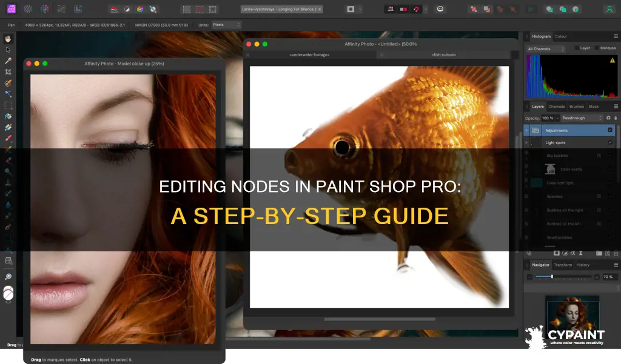Select the Move tool
The image size is (621, 364).
(x=8, y=50)
